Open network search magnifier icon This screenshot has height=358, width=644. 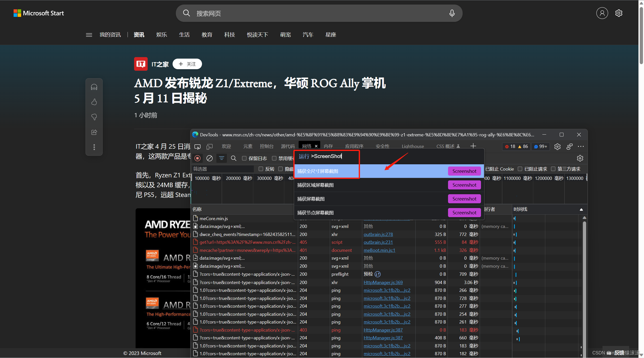[x=234, y=158]
